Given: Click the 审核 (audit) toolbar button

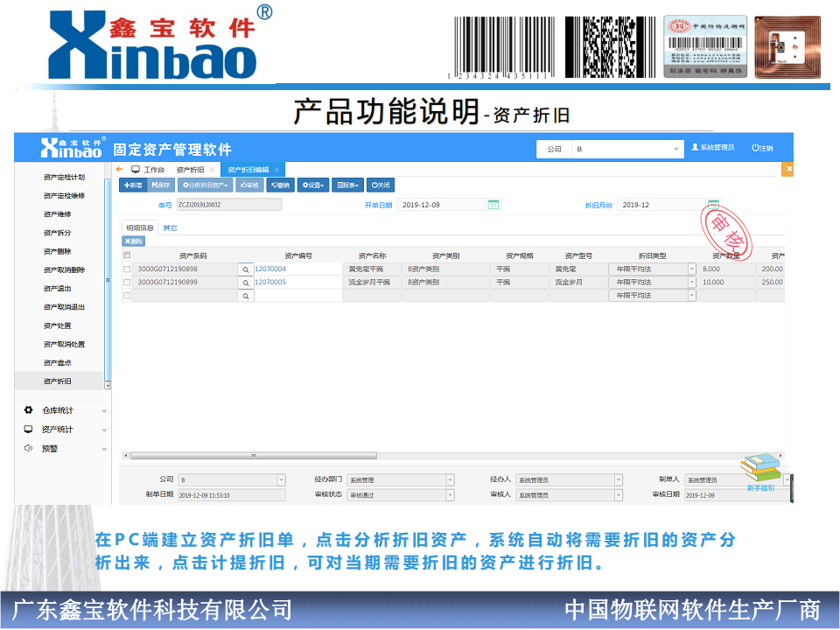Looking at the screenshot, I should [x=249, y=185].
